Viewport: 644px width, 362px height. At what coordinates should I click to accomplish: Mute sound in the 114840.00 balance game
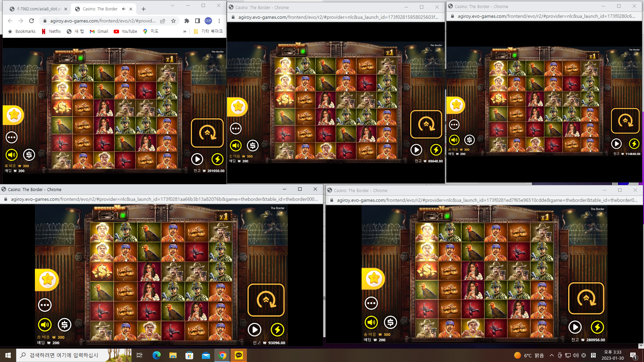(x=454, y=140)
